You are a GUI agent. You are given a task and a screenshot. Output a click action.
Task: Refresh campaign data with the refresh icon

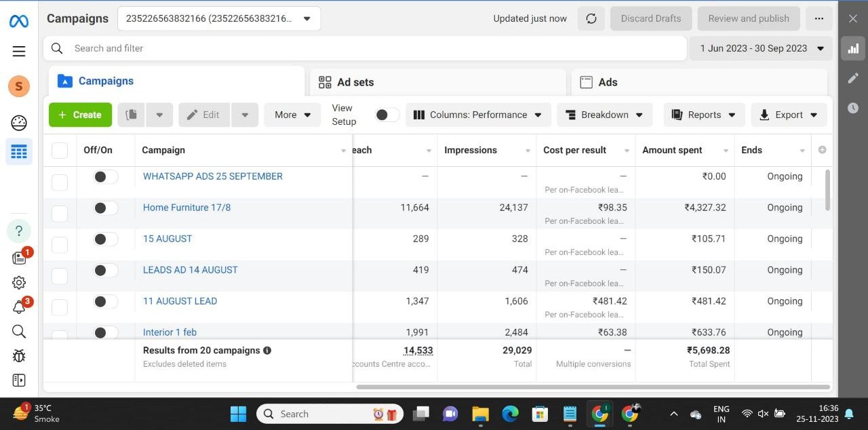click(x=591, y=18)
